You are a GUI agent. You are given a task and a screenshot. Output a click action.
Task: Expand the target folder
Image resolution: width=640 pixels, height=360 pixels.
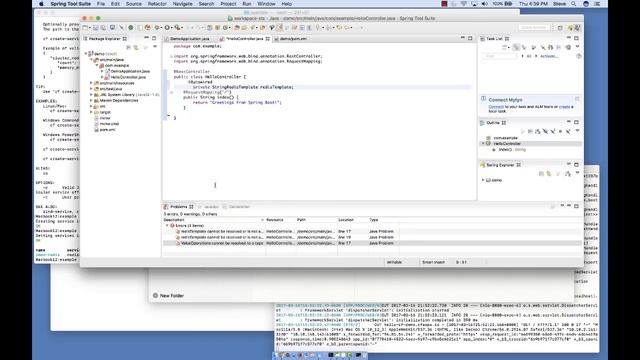coord(91,112)
